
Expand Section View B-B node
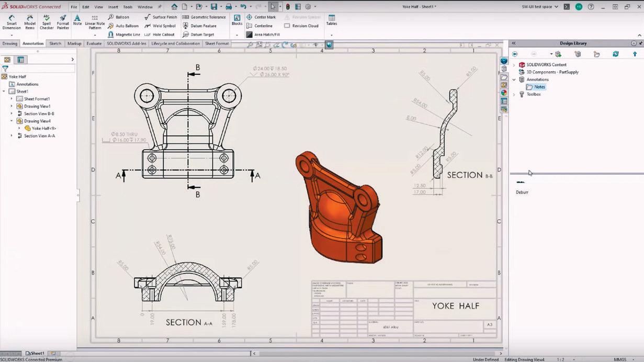tap(12, 114)
